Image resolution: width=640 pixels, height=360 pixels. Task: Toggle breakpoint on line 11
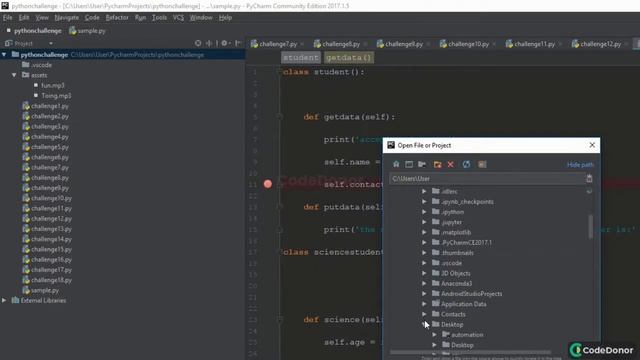268,184
